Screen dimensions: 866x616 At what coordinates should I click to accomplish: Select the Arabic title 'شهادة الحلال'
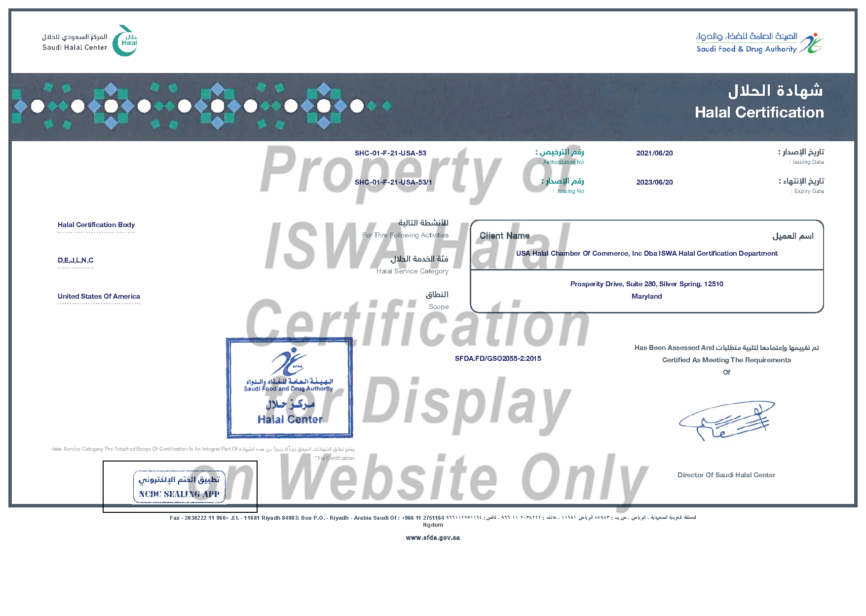(776, 90)
